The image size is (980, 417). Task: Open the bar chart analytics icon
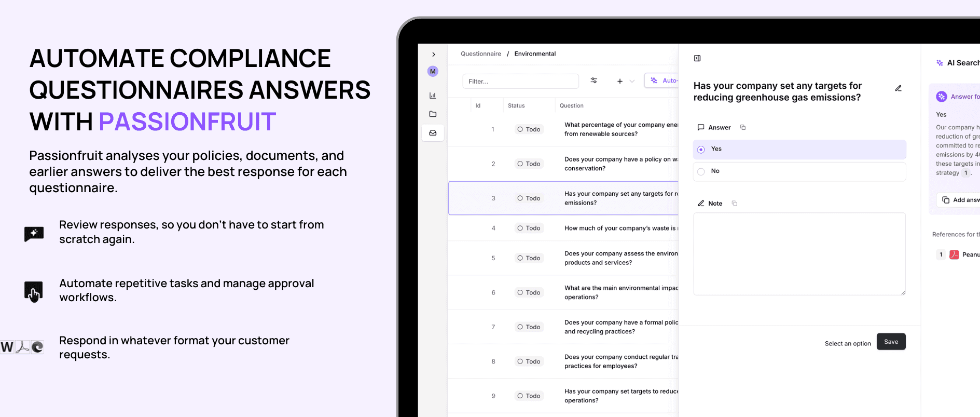[x=433, y=96]
